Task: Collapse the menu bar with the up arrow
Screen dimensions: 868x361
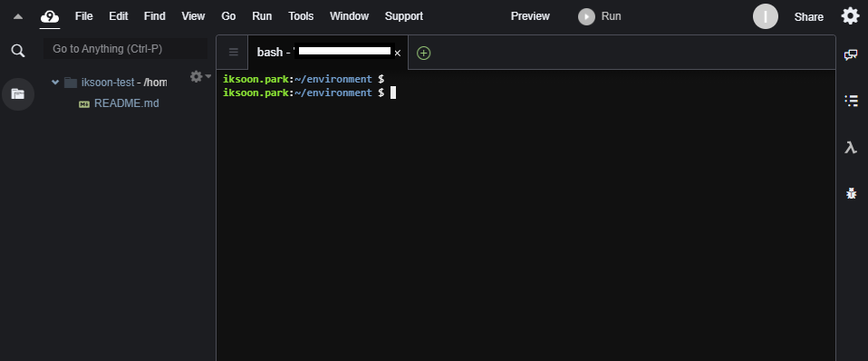Action: pos(18,16)
